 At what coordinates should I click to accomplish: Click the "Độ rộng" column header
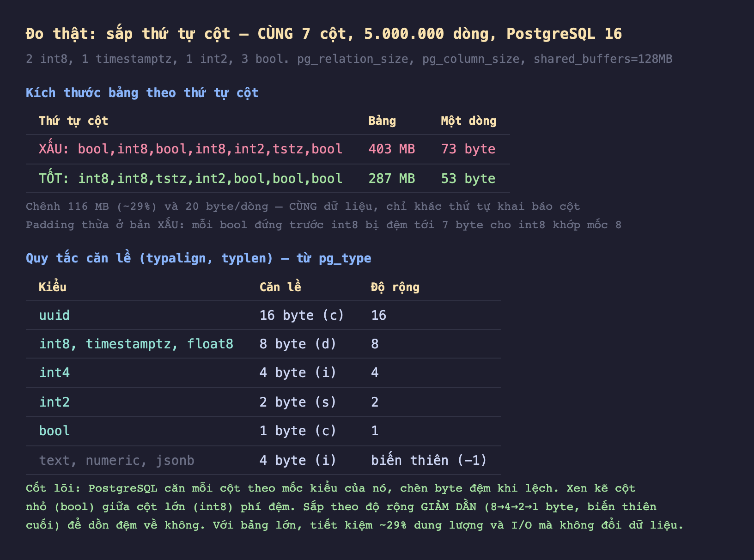(395, 287)
